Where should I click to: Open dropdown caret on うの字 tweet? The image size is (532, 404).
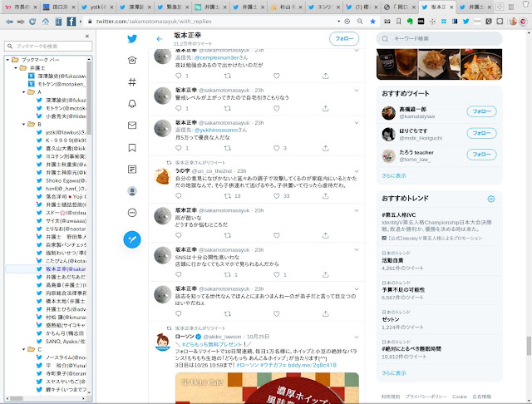click(x=357, y=171)
